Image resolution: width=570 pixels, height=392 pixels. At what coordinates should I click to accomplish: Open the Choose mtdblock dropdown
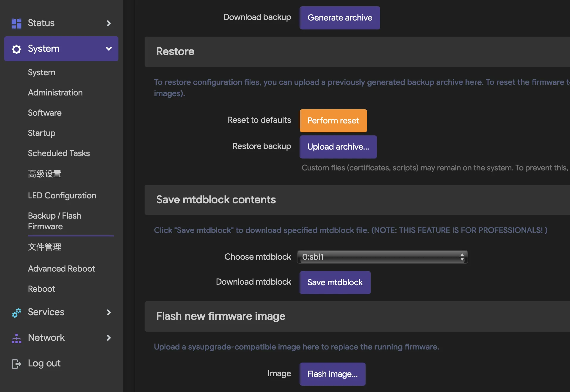pos(382,257)
